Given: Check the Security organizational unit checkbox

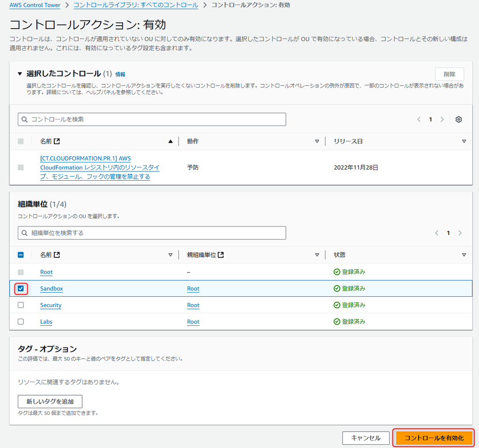Looking at the screenshot, I should [21, 305].
